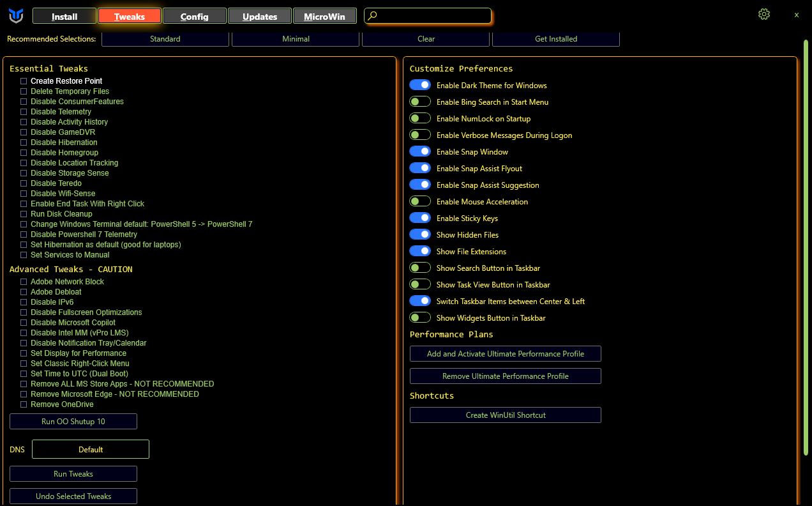Click the Get Installed button
812x506 pixels.
pos(556,39)
